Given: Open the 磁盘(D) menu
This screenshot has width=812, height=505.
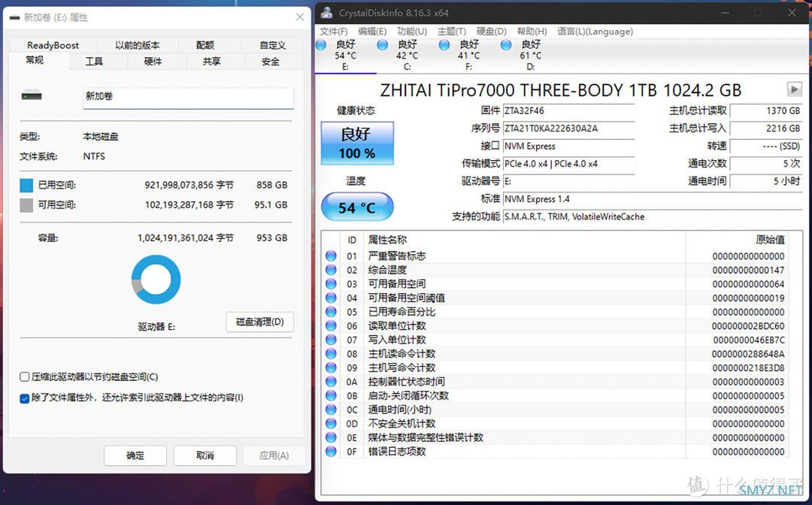Looking at the screenshot, I should [491, 31].
